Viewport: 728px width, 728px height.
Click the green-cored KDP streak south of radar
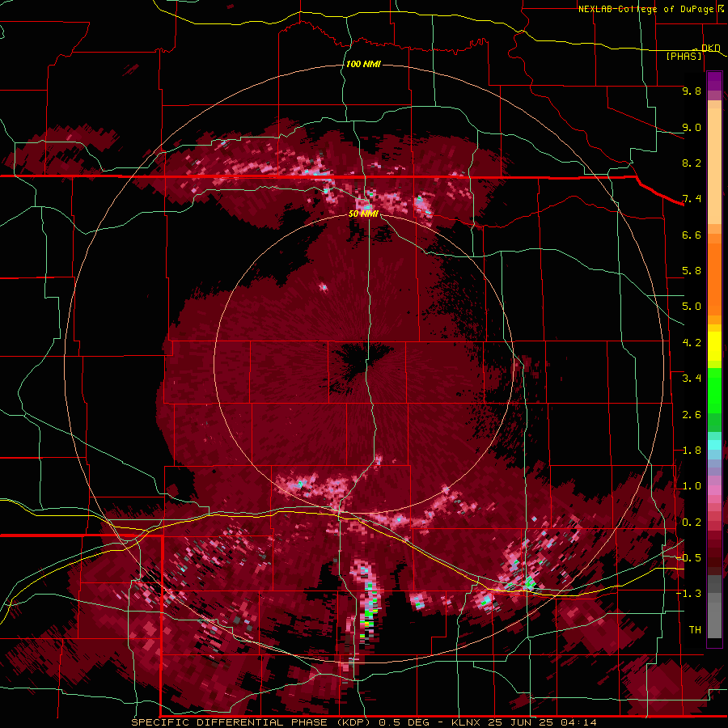tap(366, 603)
